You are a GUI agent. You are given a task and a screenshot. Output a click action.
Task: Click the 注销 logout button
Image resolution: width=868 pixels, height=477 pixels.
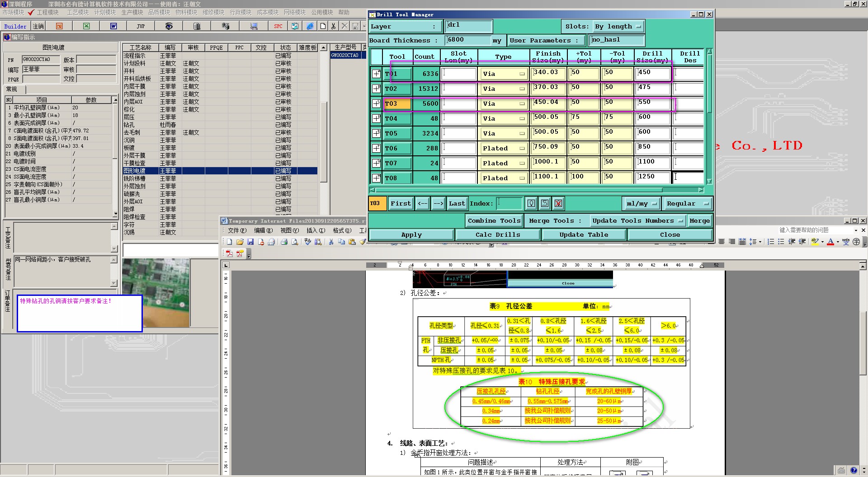(38, 26)
